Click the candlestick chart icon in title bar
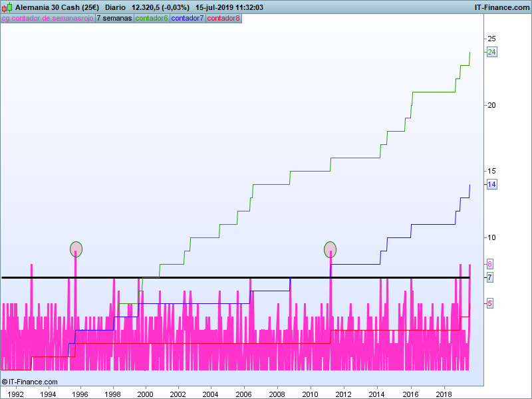532x399 pixels. (7, 7)
